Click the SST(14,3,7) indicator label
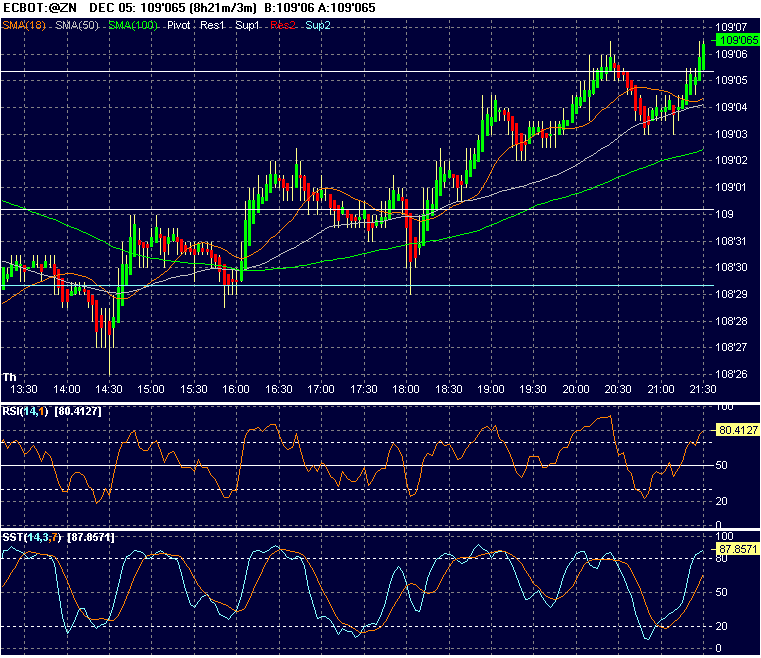 click(32, 538)
